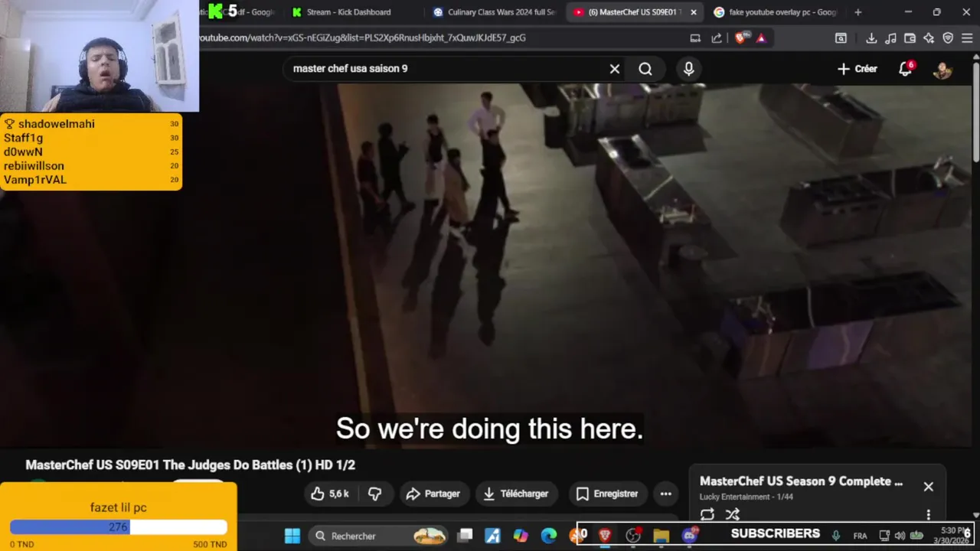This screenshot has height=551, width=980.
Task: Click the Partager button
Action: 433,494
